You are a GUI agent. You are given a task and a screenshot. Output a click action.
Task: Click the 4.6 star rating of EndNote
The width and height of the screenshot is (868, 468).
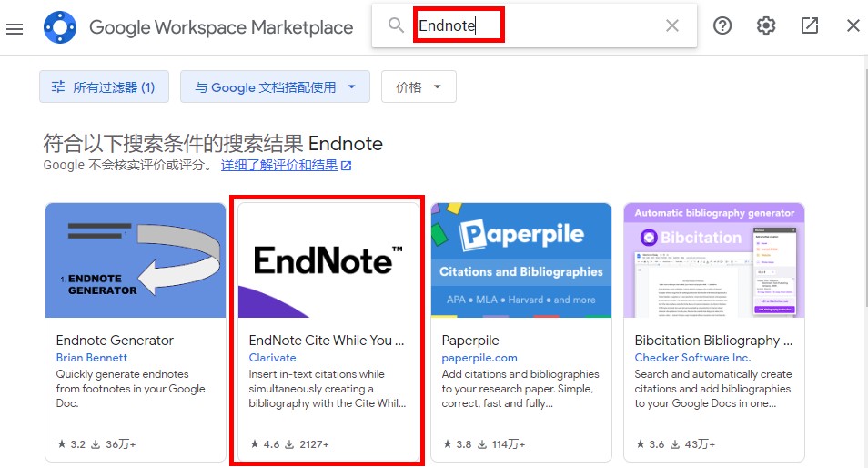pos(265,444)
